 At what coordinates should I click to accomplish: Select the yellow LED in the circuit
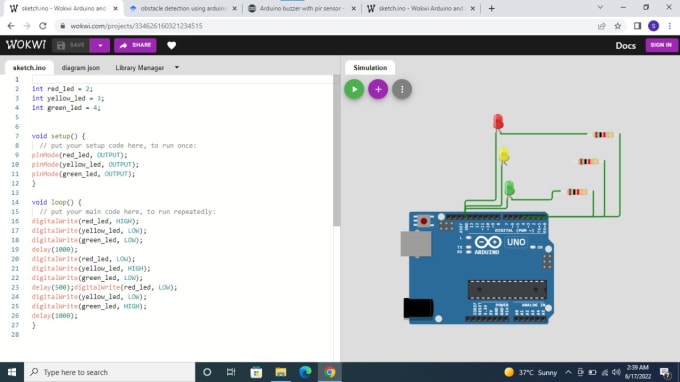pyautogui.click(x=503, y=155)
